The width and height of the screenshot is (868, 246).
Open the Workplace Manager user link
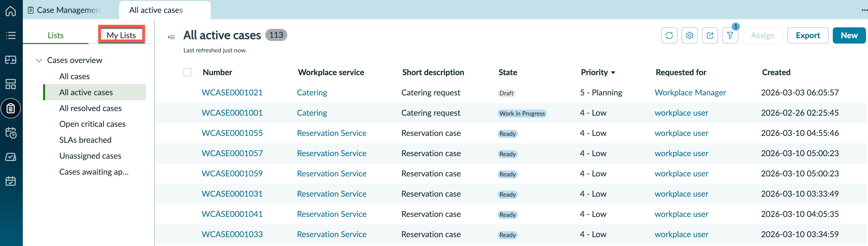pyautogui.click(x=690, y=93)
